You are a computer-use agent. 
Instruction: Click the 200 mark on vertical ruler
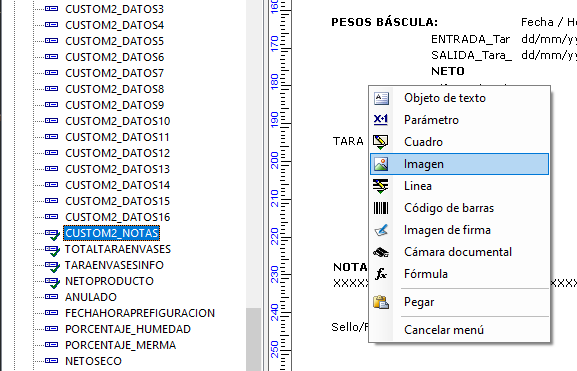point(275,160)
